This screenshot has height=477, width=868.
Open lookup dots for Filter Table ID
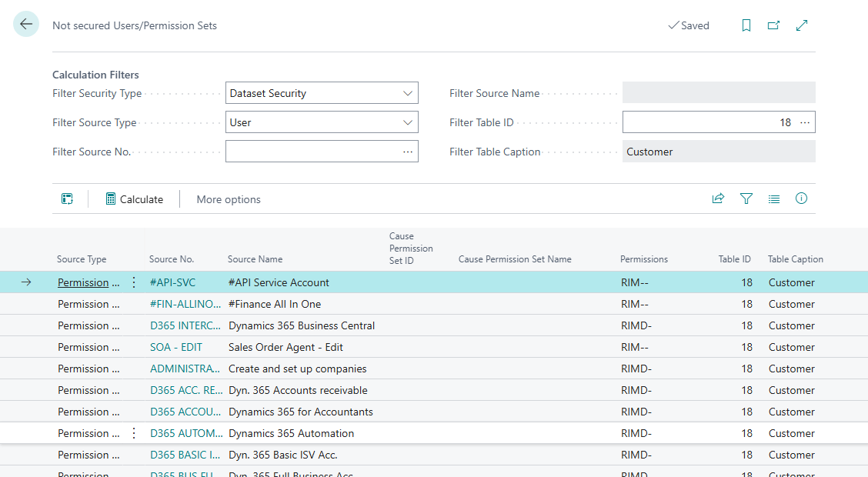point(805,122)
